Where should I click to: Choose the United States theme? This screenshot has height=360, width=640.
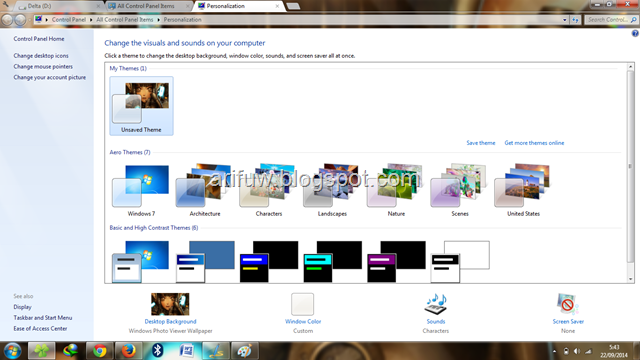pos(523,190)
